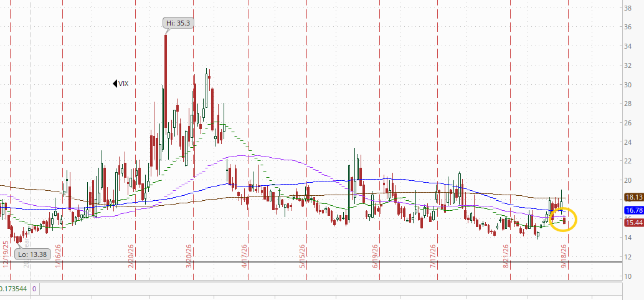Screen dimensions: 644x300
Task: Click the VIX symbol arrow marker
Action: [115, 84]
